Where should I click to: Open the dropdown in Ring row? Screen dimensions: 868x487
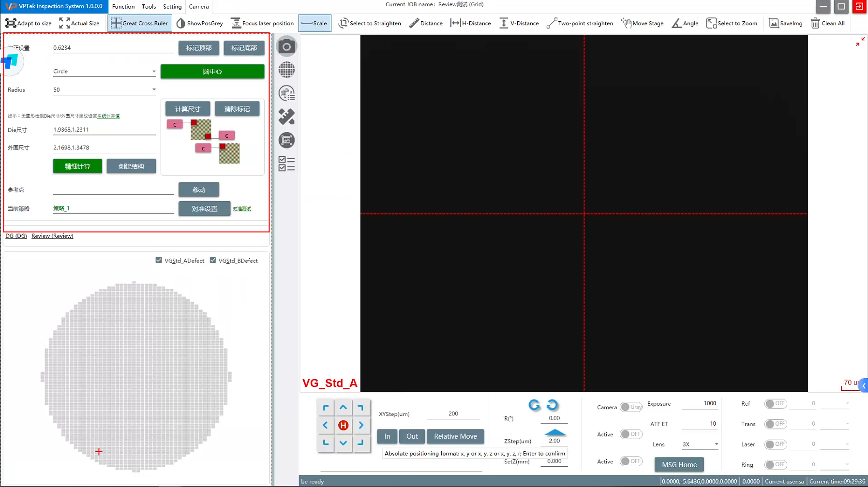[835, 464]
